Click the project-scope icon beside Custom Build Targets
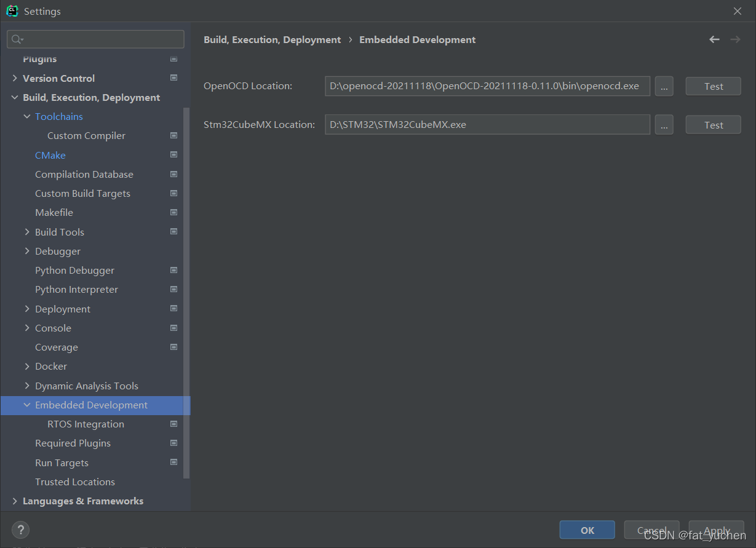This screenshot has height=548, width=756. [x=173, y=193]
